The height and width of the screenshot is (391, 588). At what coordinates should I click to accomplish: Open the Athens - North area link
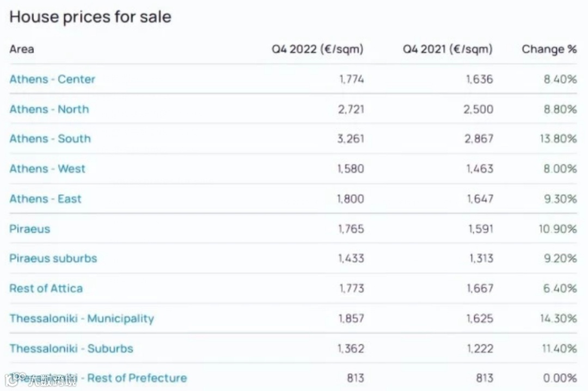[49, 109]
